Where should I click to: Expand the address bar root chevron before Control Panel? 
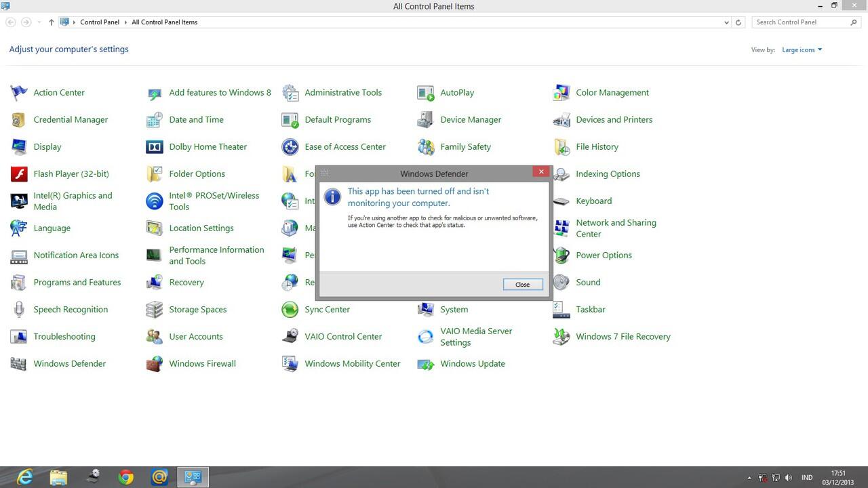tap(75, 22)
